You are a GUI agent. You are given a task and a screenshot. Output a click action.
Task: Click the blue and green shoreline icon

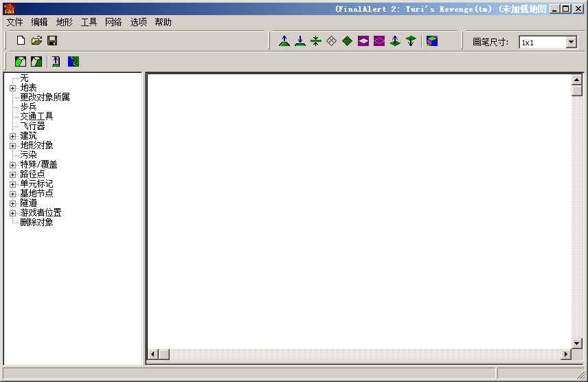73,62
